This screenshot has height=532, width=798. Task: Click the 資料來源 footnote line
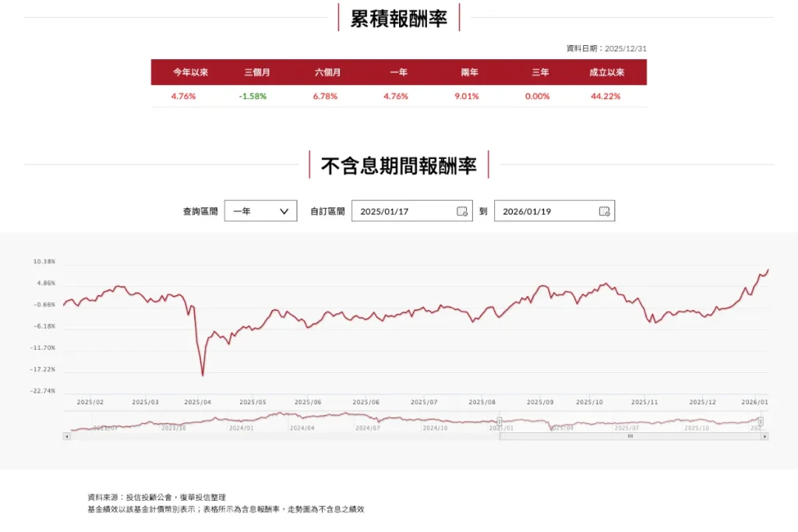coord(157,497)
